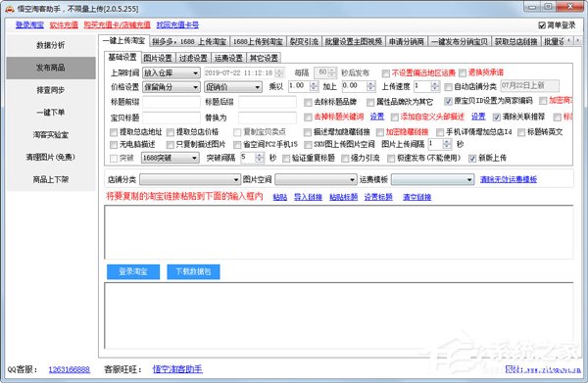Enable 不设置偏远地区运费 checkbox
The width and height of the screenshot is (588, 383).
click(385, 73)
